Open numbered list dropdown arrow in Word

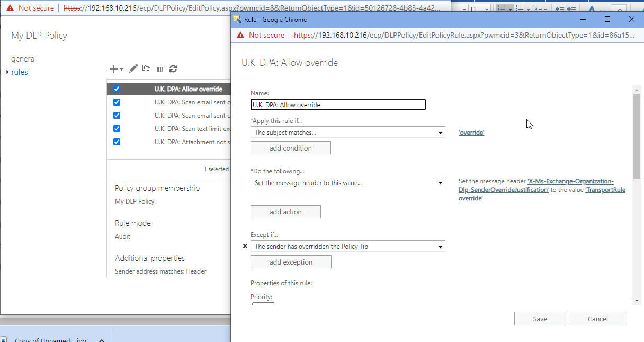529,9
